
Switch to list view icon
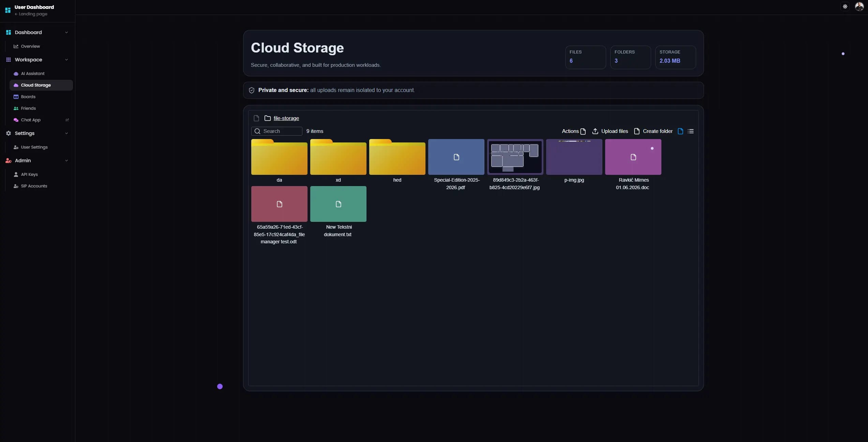[x=691, y=131]
